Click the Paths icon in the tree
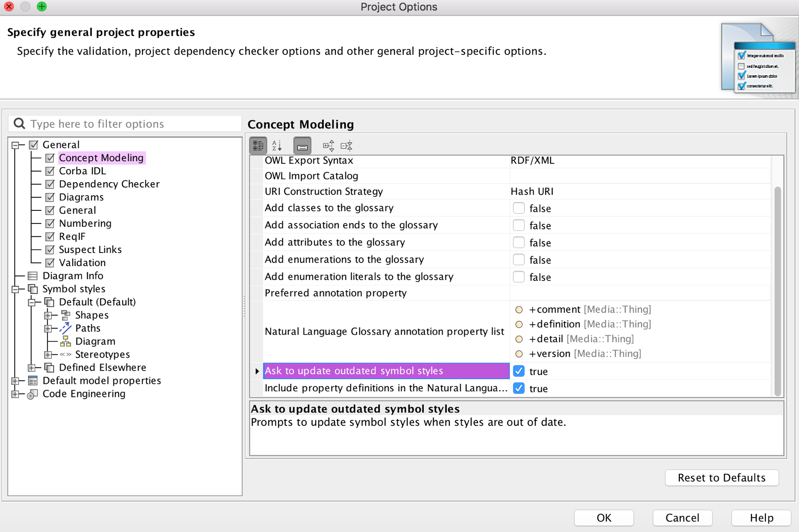799x532 pixels. [x=66, y=328]
